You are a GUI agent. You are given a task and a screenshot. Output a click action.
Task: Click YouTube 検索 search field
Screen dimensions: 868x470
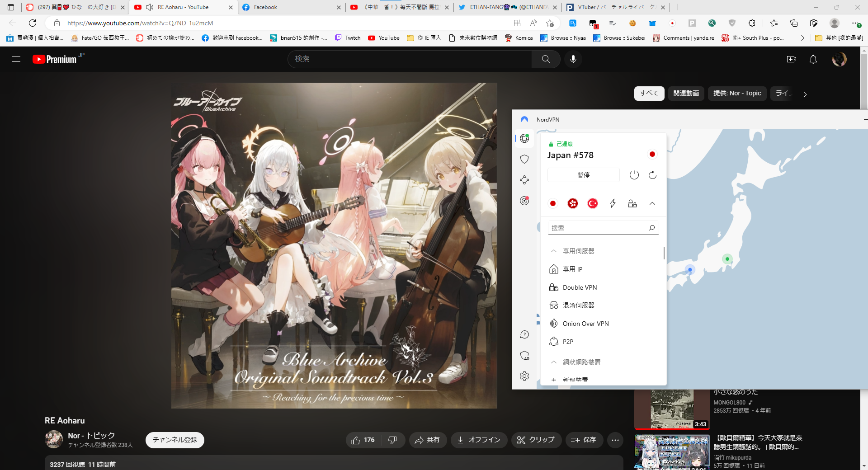[410, 59]
